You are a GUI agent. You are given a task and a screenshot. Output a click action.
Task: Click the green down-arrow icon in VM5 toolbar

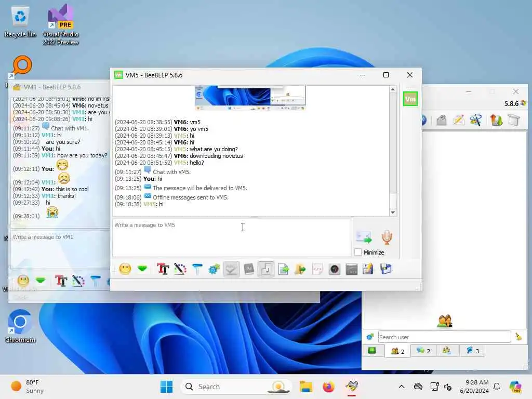pos(142,270)
